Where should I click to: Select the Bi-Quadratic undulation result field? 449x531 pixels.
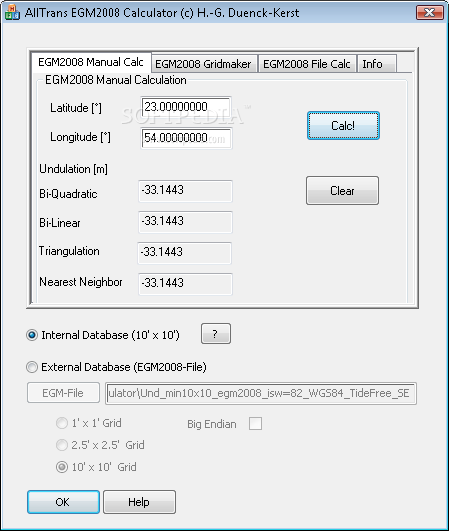(x=185, y=191)
